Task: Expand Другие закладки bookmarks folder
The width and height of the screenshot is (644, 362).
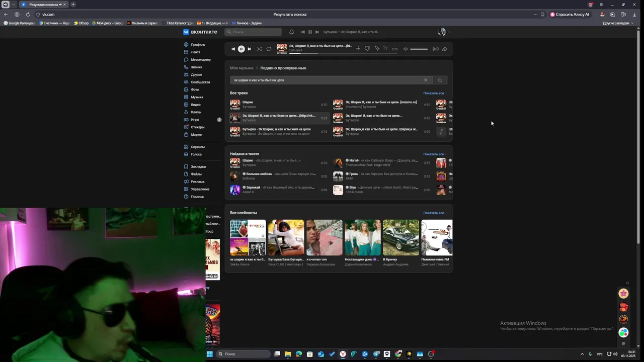Action: coord(617,23)
